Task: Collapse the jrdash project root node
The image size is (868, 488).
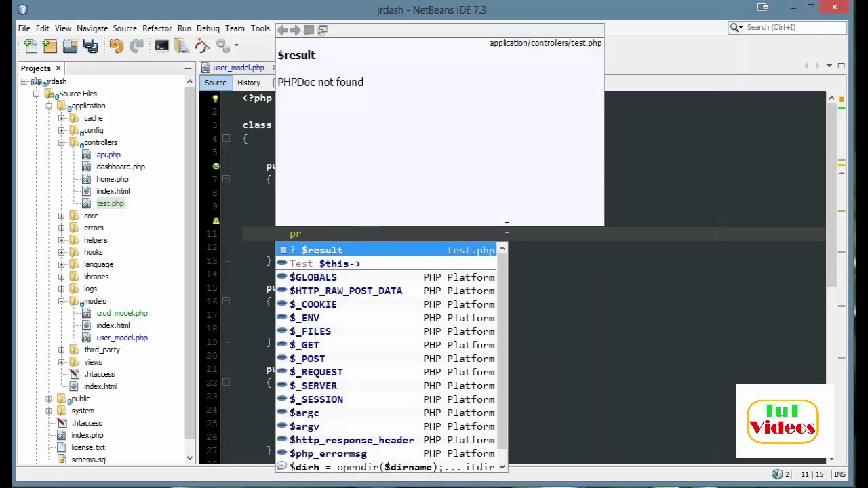Action: pyautogui.click(x=24, y=81)
